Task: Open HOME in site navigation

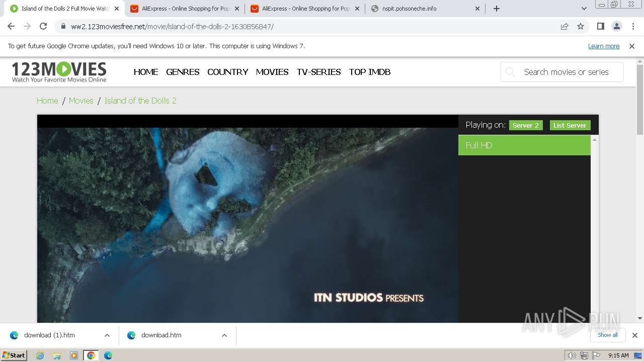Action: [x=146, y=72]
